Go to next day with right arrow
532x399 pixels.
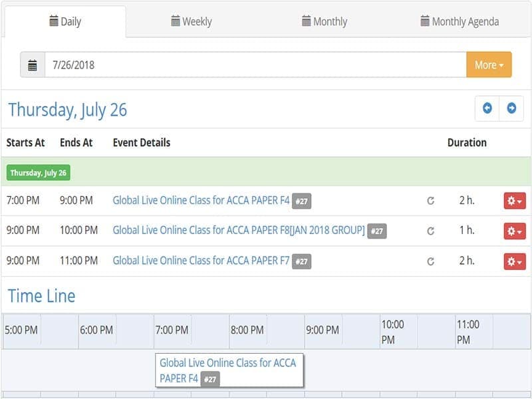511,108
